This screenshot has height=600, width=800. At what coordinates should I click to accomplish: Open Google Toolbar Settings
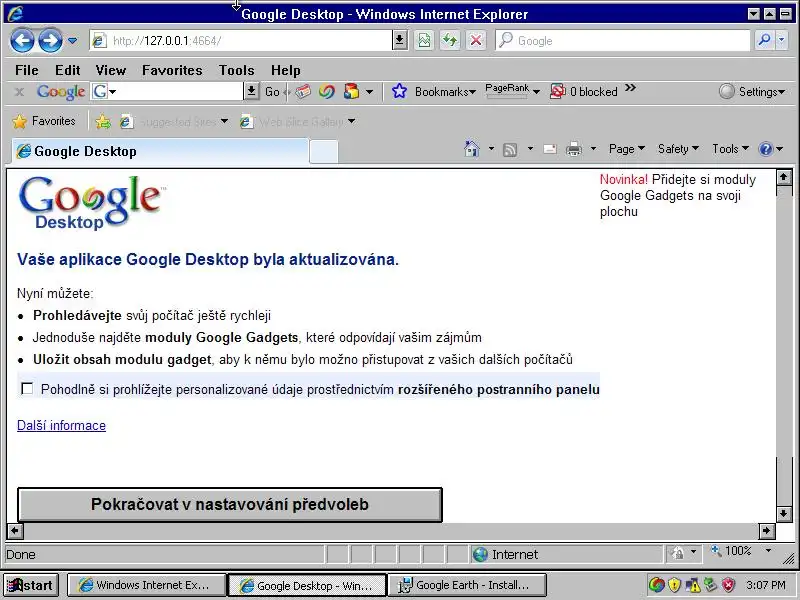[752, 92]
